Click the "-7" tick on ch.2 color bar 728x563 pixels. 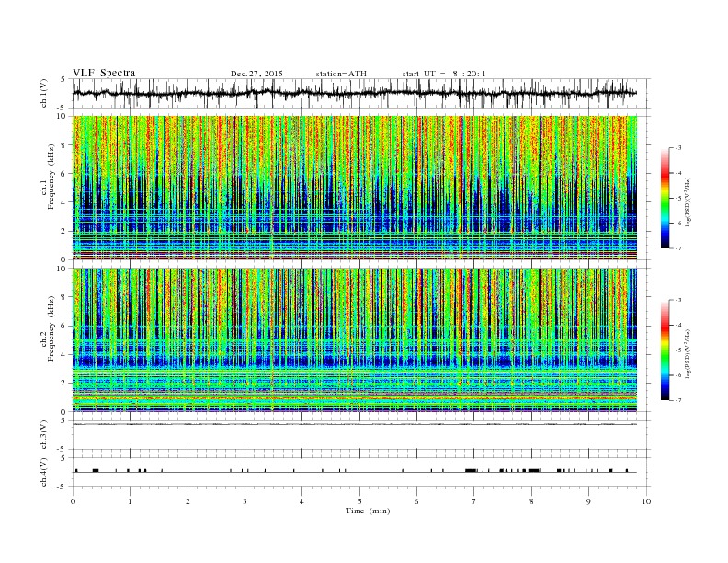pyautogui.click(x=678, y=400)
